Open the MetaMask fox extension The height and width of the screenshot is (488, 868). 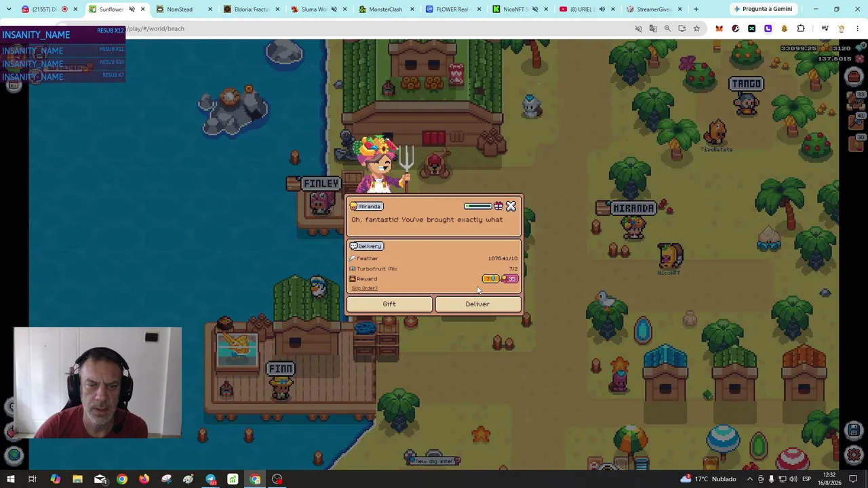coord(719,28)
